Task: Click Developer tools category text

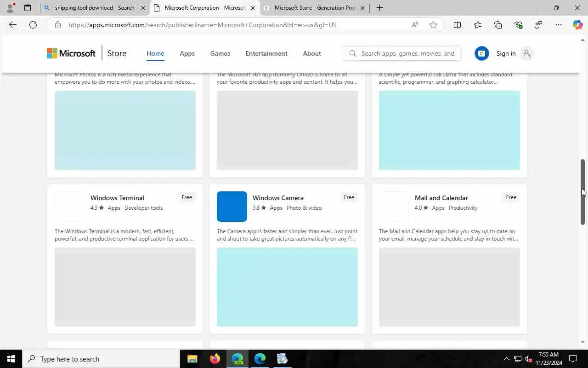Action: pos(143,208)
